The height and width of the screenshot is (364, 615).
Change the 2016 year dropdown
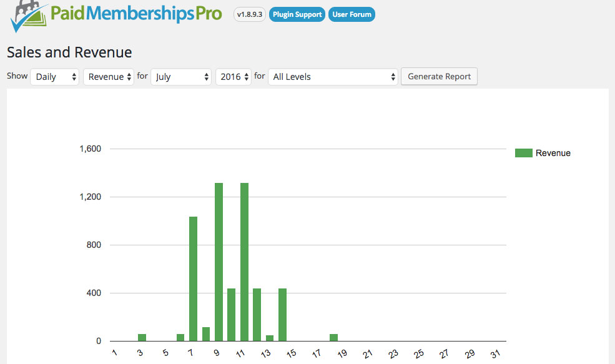(234, 77)
